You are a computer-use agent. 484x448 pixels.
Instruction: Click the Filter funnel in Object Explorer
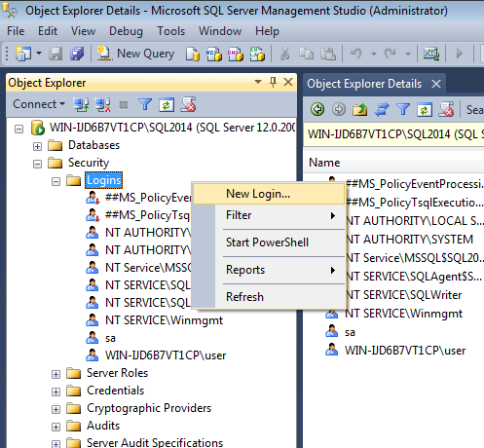pos(145,105)
